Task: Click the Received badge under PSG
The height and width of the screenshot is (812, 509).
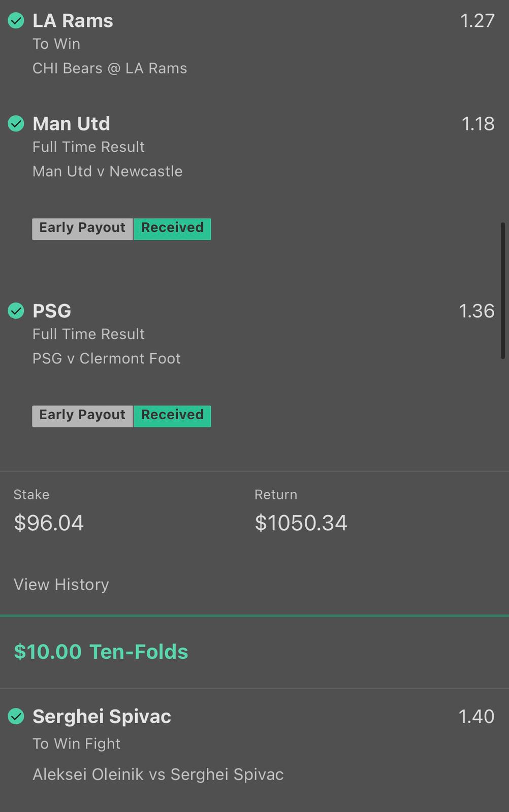Action: [x=172, y=416]
